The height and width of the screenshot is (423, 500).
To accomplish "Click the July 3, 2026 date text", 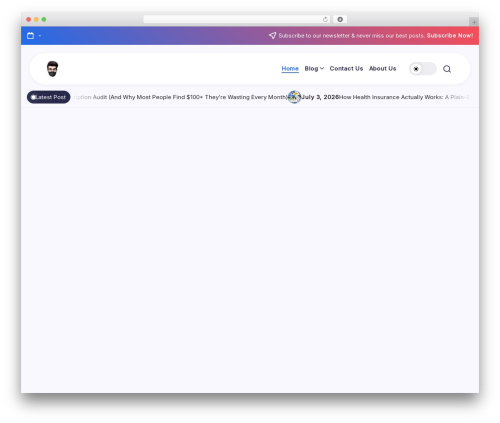I will (x=320, y=97).
